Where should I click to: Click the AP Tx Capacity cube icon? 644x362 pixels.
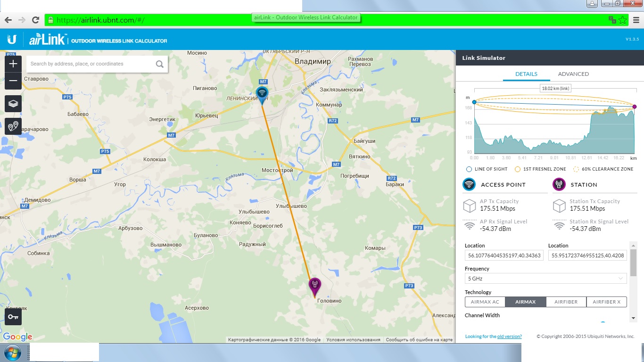470,206
